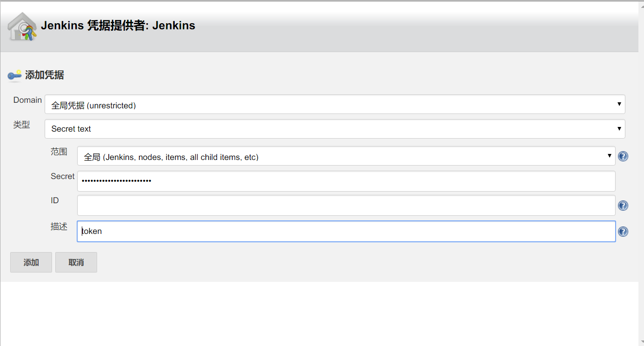This screenshot has height=346, width=644.
Task: Open the 类型 dropdown showing Secret text
Action: coord(335,129)
